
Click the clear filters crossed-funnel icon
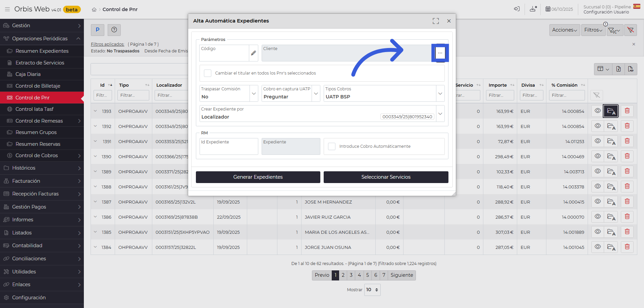[631, 30]
